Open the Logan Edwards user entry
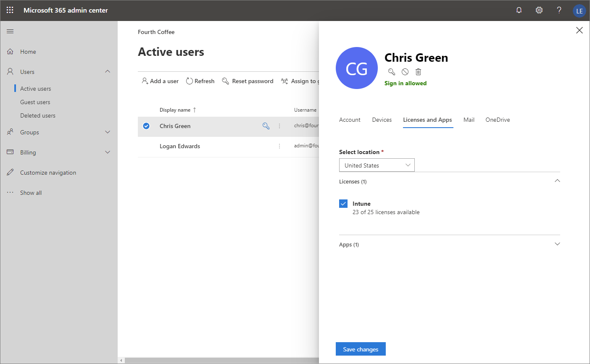This screenshot has height=364, width=590. point(180,146)
